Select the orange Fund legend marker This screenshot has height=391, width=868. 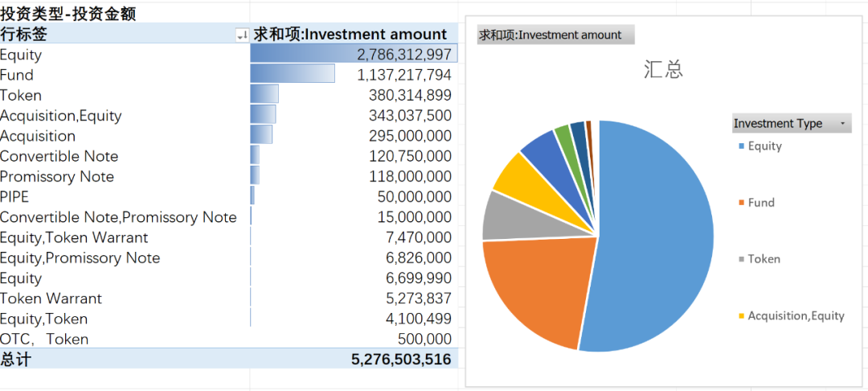point(742,204)
